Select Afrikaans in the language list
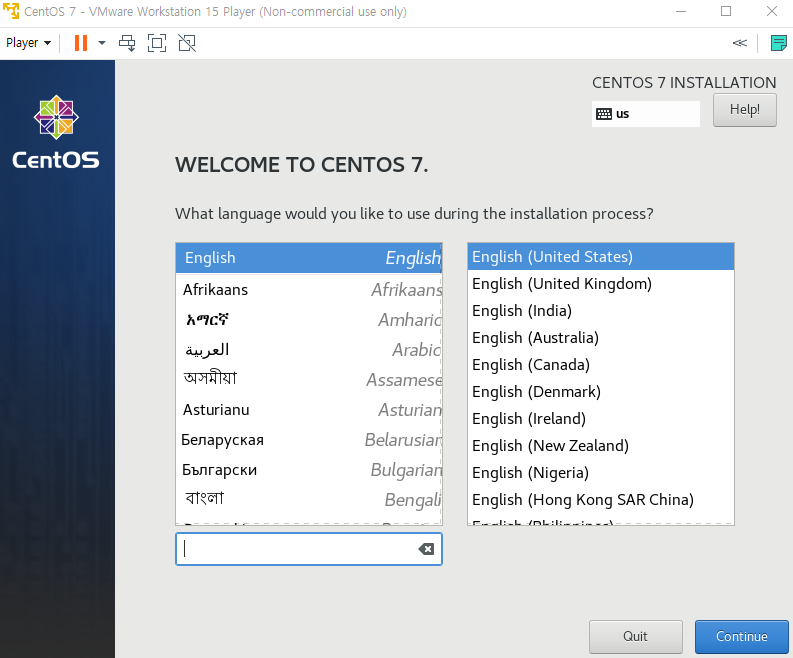 (x=309, y=290)
